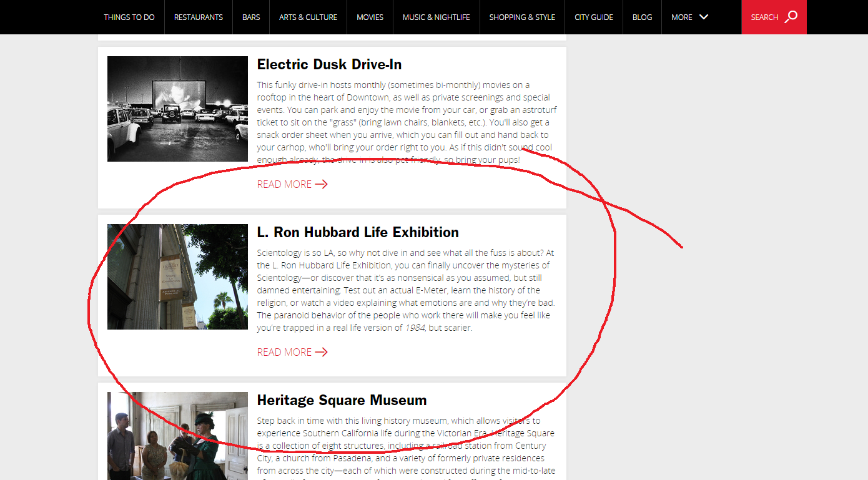Click the magnifying glass search icon
The width and height of the screenshot is (868, 480).
[791, 17]
